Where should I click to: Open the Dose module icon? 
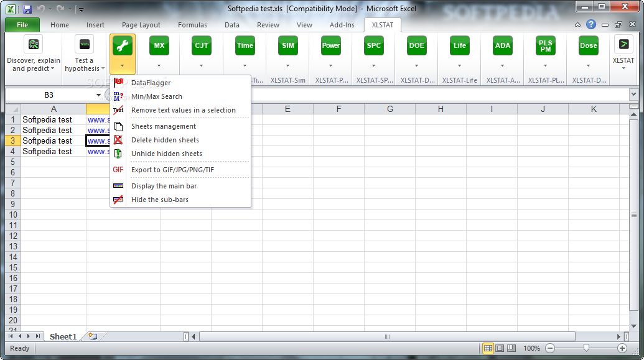point(588,45)
